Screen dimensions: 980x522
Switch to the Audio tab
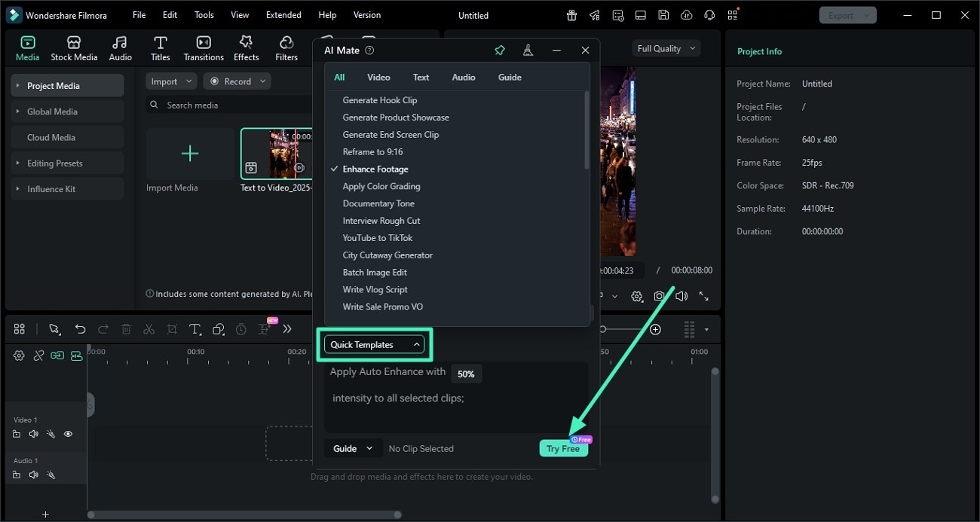coord(120,48)
